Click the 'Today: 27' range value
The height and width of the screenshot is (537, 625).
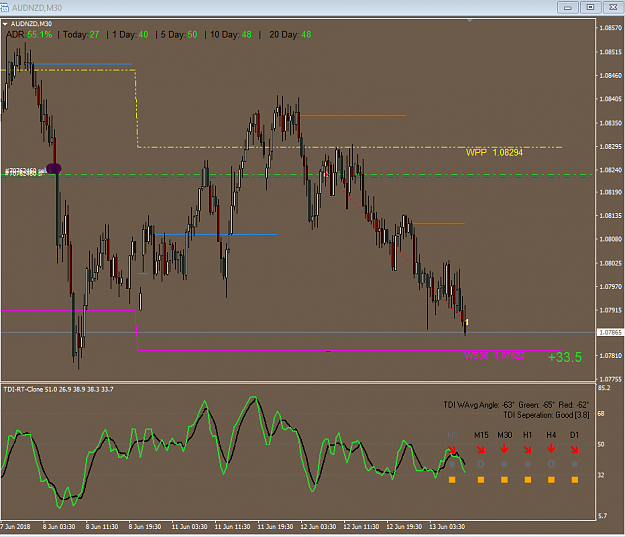coord(81,35)
